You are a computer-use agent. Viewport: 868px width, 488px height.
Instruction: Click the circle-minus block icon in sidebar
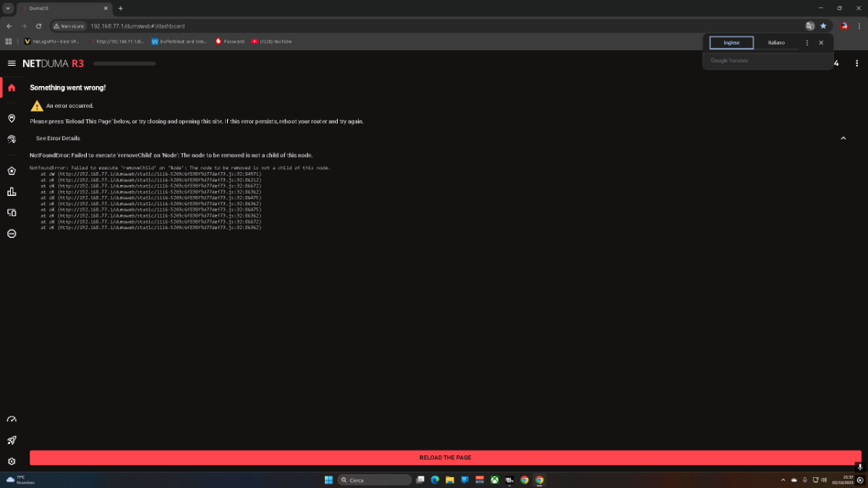[12, 234]
